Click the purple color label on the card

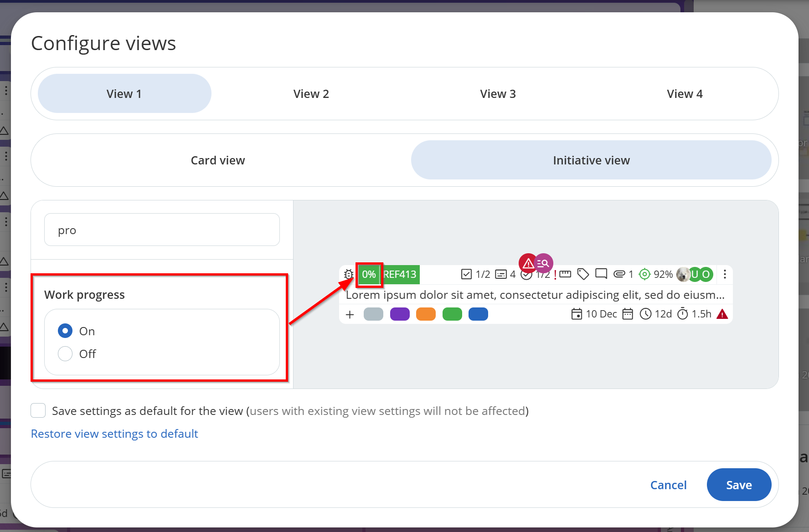[x=400, y=314]
